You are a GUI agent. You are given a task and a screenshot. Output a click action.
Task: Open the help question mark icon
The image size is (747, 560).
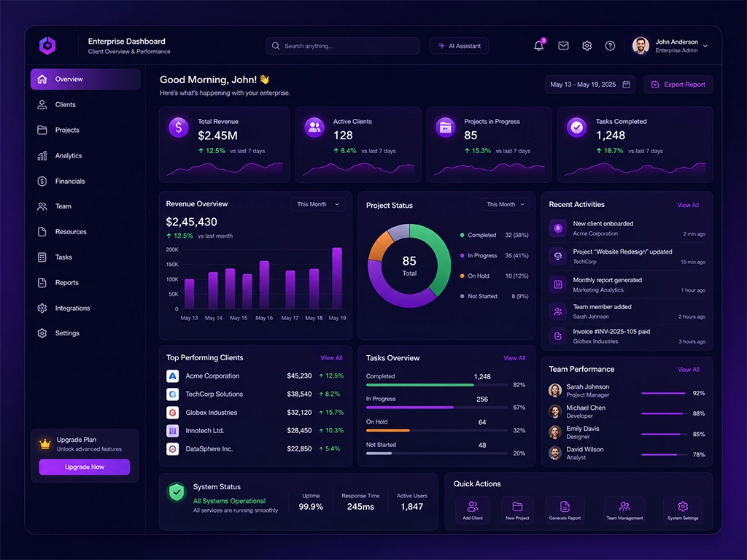coord(610,46)
